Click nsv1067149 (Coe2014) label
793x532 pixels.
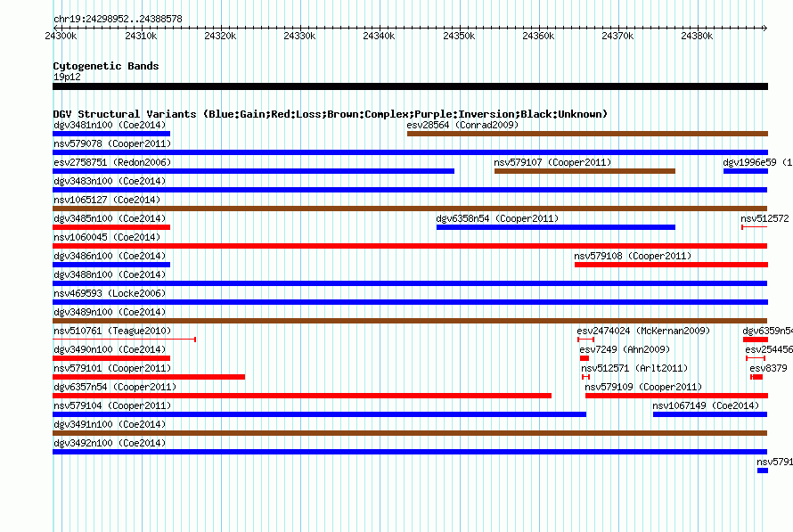706,405
